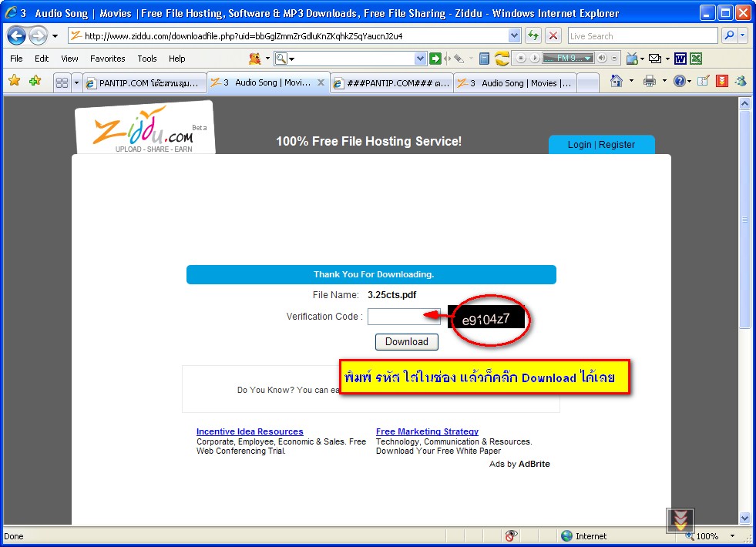Open the Messenger people icon
This screenshot has height=547, width=756.
point(741,81)
